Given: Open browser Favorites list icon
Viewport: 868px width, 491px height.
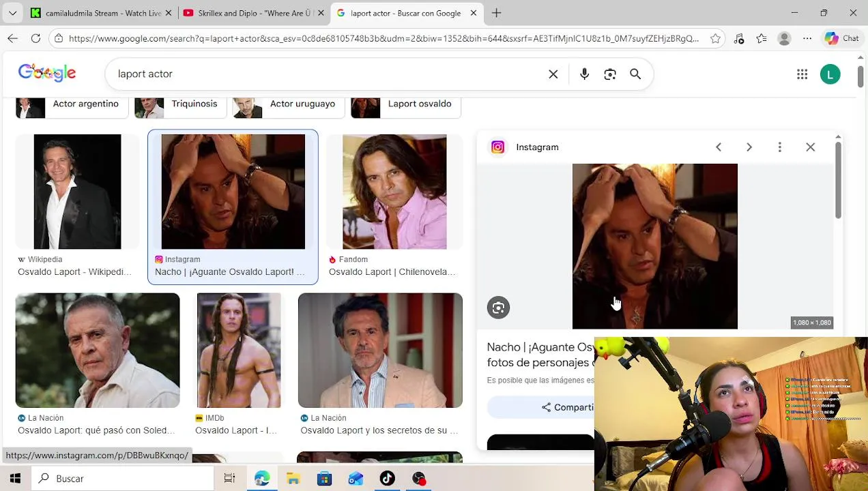Looking at the screenshot, I should tap(762, 39).
